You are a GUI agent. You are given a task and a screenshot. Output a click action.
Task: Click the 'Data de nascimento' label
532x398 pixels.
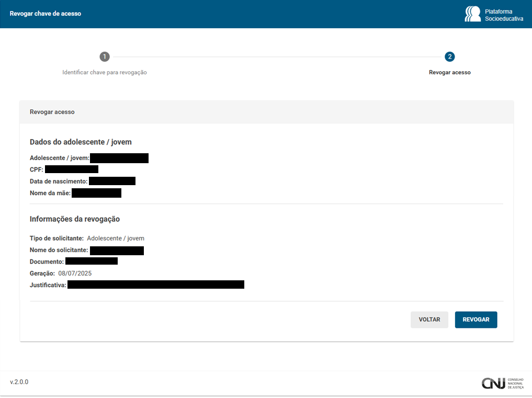[x=59, y=181]
